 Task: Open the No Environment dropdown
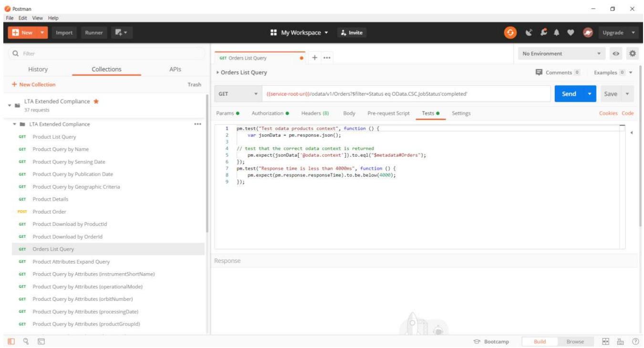coord(561,54)
